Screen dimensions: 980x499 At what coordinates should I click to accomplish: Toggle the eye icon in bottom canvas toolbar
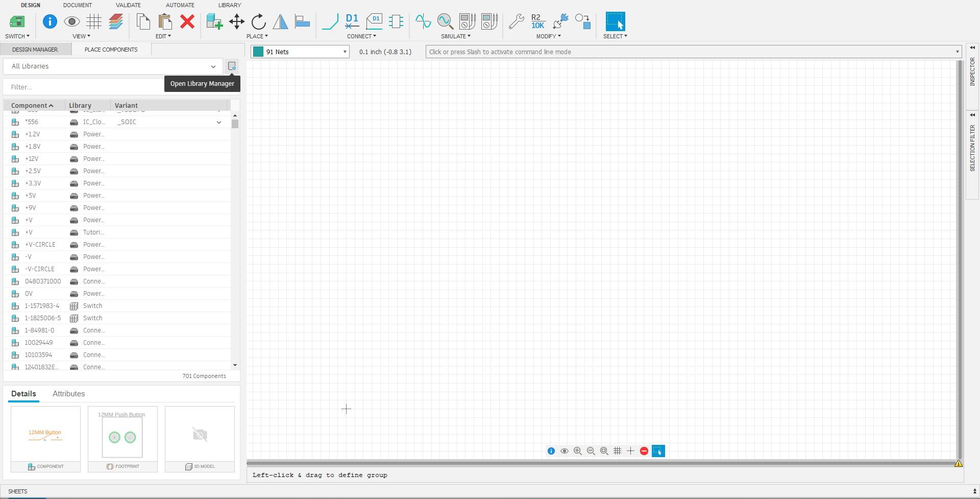(565, 451)
